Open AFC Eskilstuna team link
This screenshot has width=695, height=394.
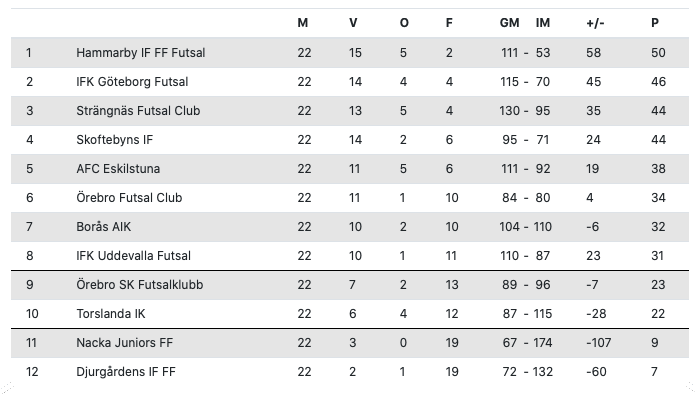(118, 169)
